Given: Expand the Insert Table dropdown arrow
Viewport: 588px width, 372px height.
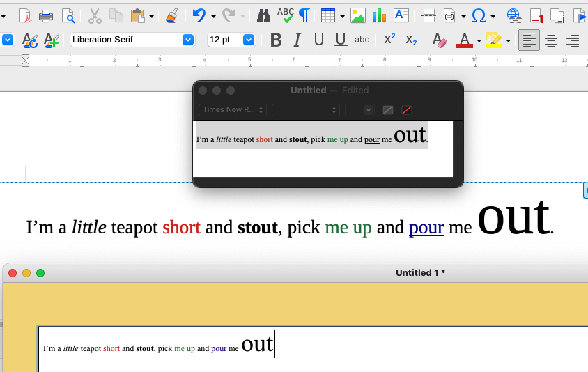Looking at the screenshot, I should [x=342, y=16].
